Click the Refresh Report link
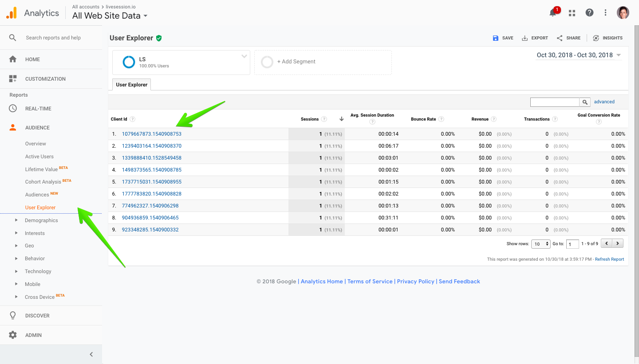This screenshot has height=364, width=639. [609, 259]
